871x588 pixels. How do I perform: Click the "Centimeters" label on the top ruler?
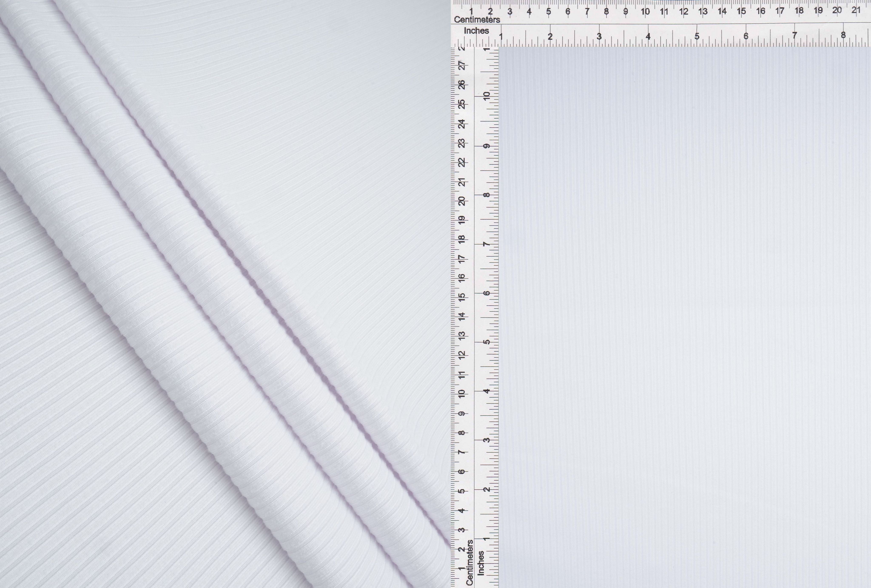coord(477,20)
